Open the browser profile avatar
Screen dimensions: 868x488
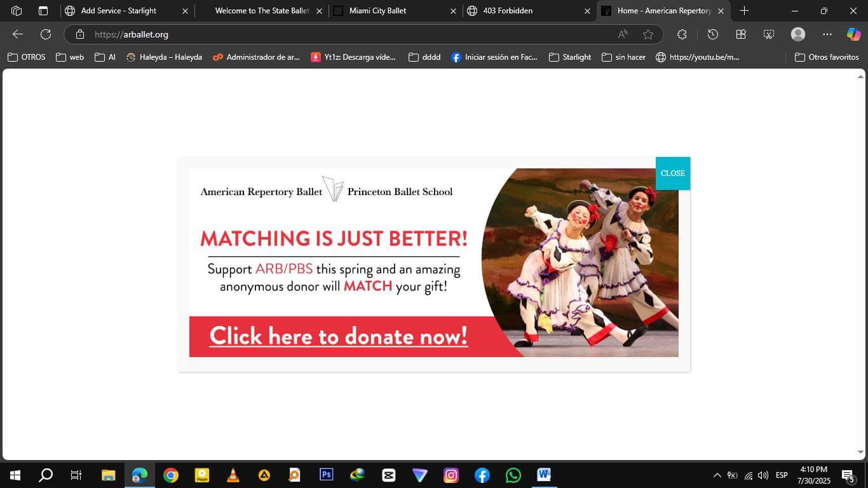tap(798, 34)
